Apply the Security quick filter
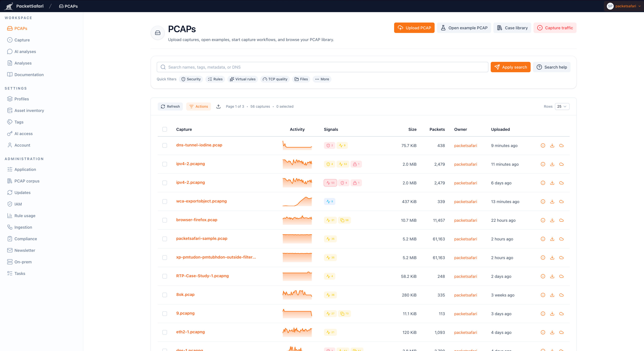 191,79
